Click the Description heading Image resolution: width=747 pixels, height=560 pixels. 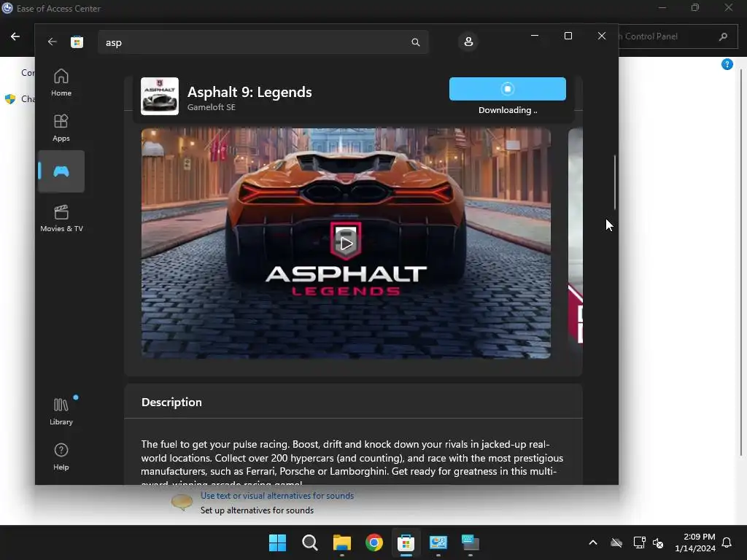171,402
